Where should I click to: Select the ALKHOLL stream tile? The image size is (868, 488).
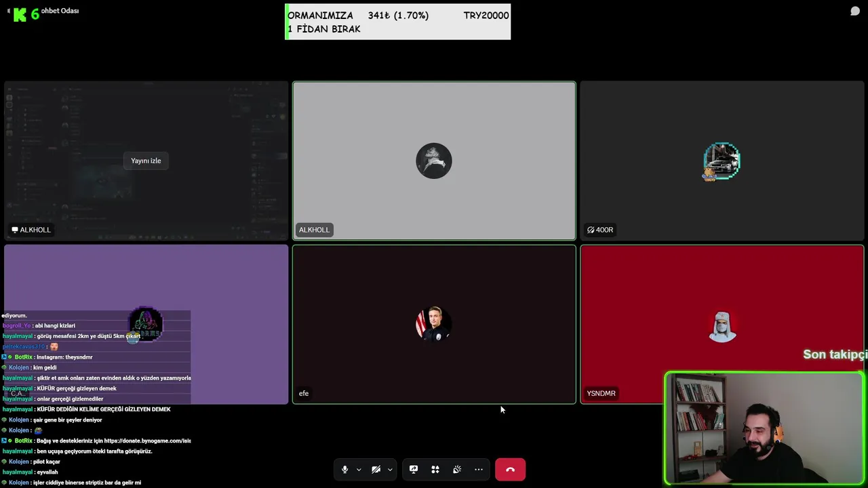146,161
